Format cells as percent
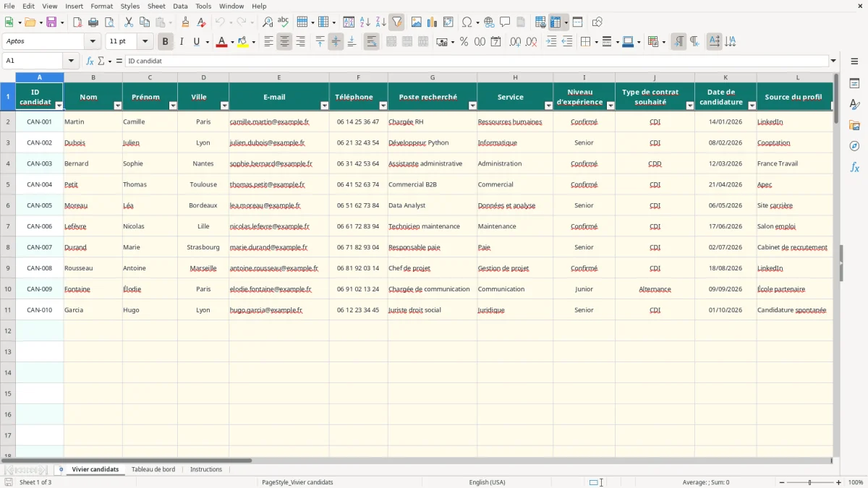Screen dimensions: 868x488 464,42
